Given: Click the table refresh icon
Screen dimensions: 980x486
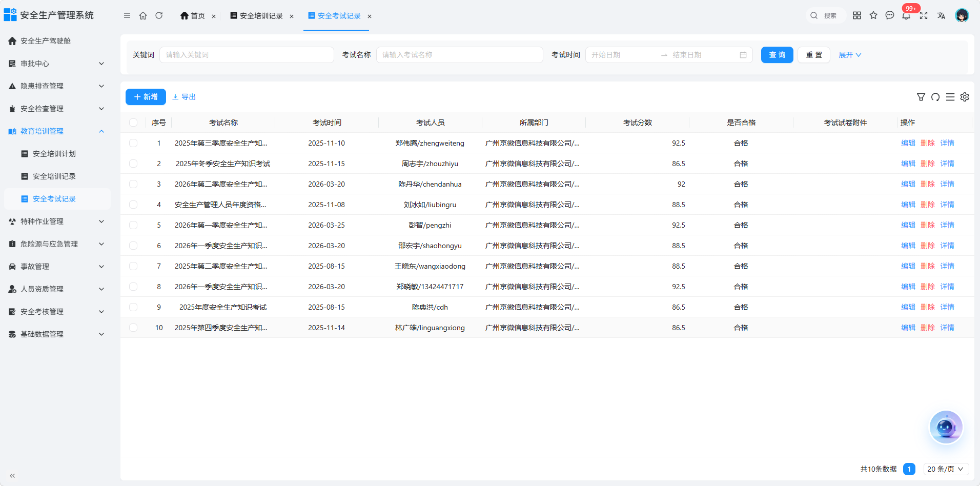Looking at the screenshot, I should (935, 97).
